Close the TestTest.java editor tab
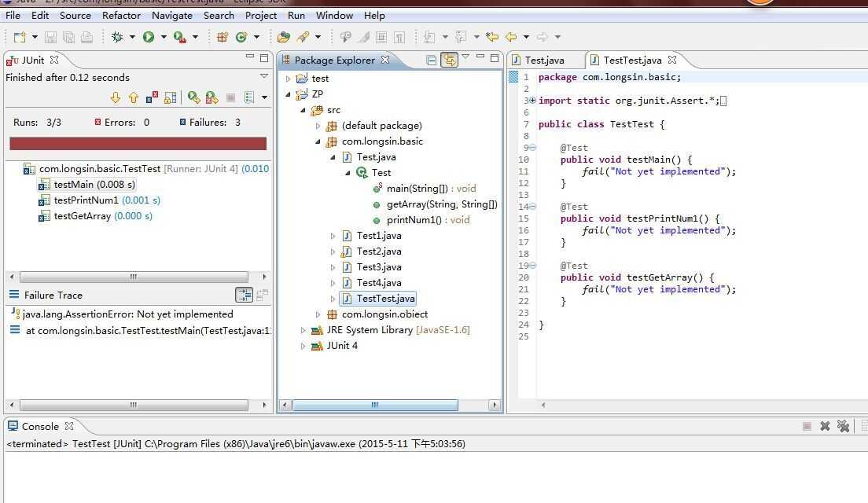This screenshot has width=868, height=503. click(672, 60)
